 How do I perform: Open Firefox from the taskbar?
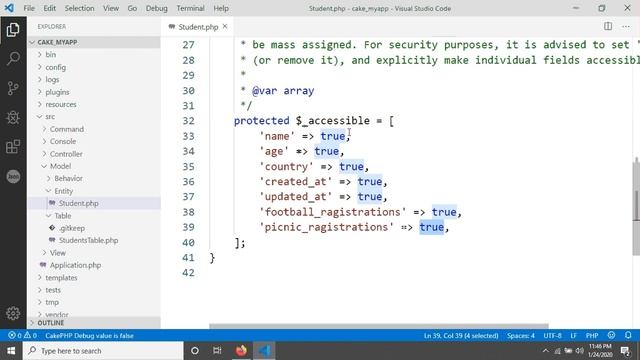(241, 351)
